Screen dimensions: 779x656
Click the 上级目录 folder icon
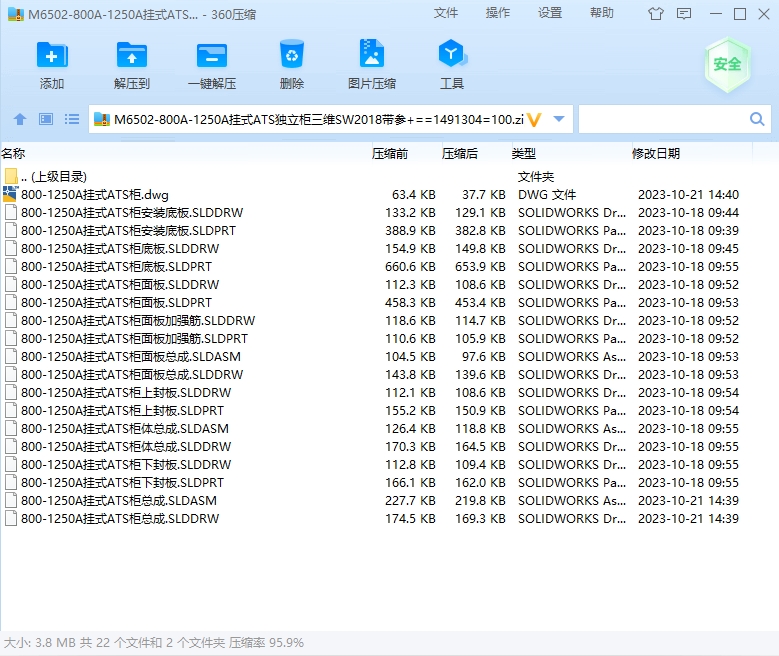10,176
